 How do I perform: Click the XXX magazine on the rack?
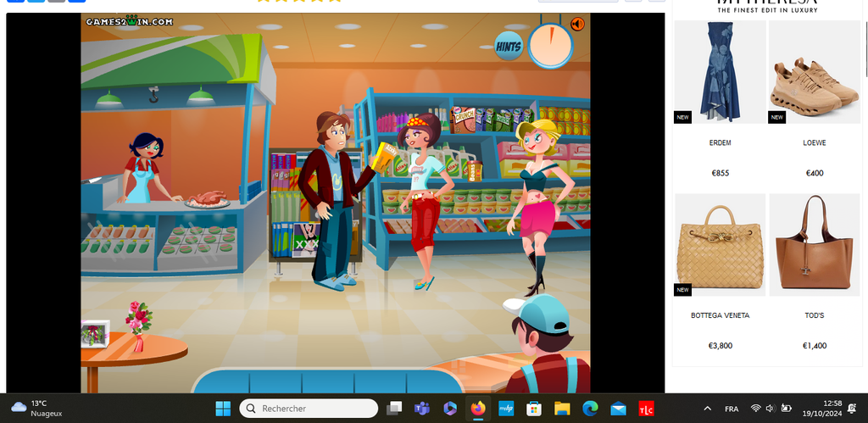(306, 240)
